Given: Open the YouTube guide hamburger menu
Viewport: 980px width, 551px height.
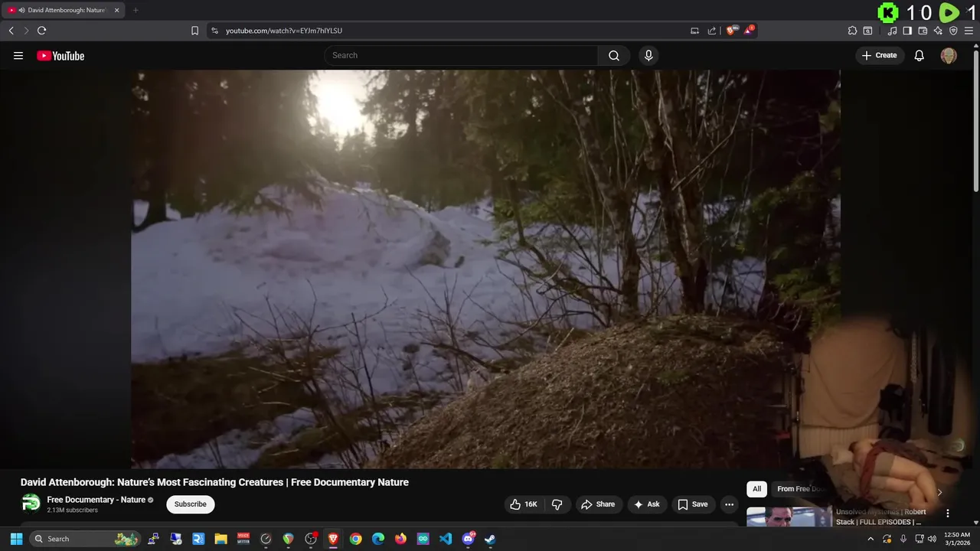Looking at the screenshot, I should point(18,55).
